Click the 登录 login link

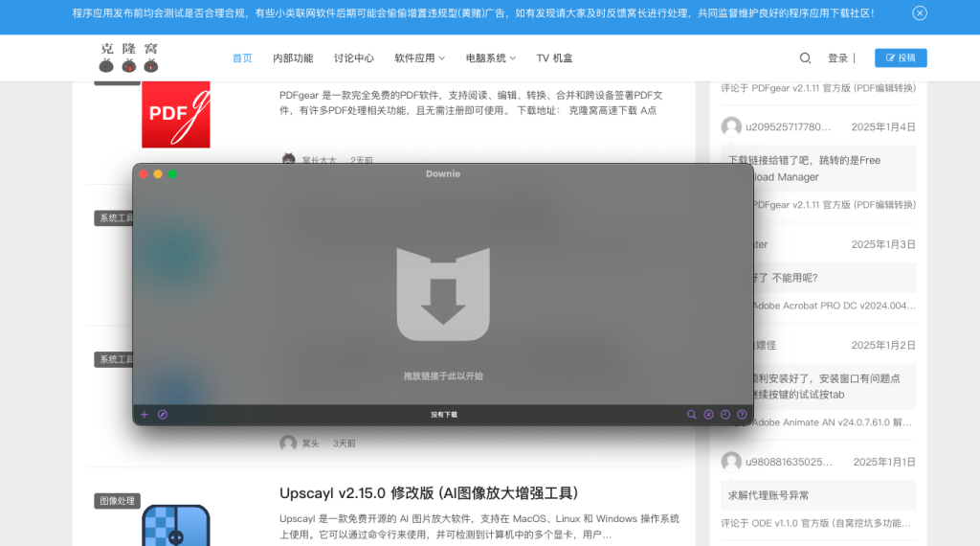pos(837,58)
